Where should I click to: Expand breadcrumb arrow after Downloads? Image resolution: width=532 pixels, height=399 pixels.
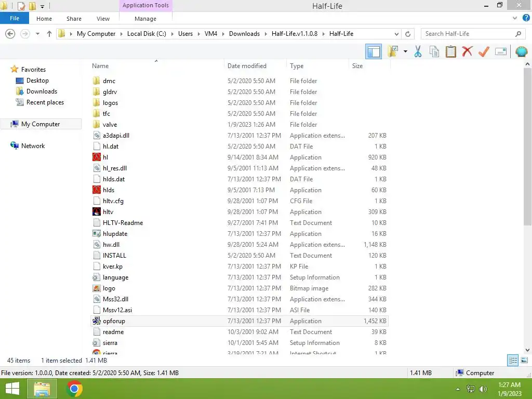click(265, 34)
